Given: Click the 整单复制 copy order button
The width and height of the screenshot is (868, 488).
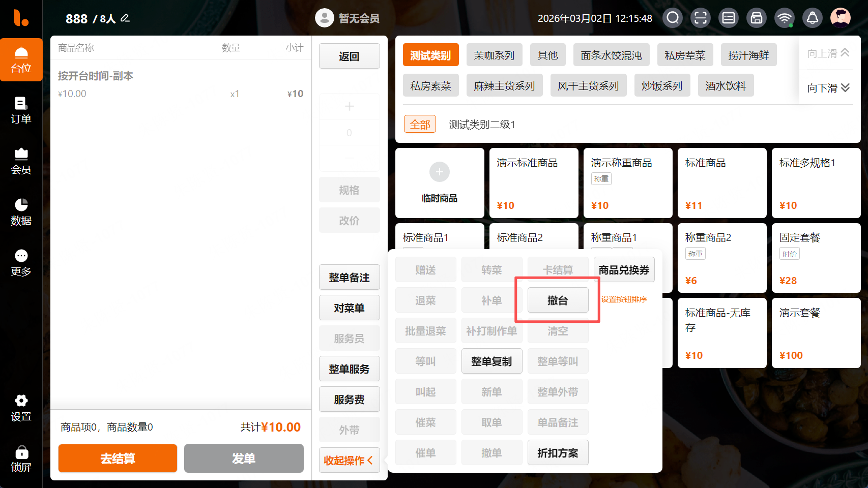Looking at the screenshot, I should [491, 361].
